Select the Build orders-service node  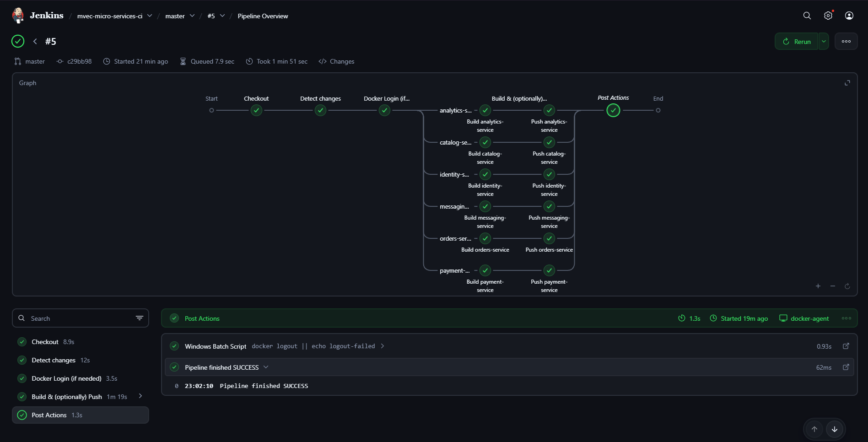pos(485,238)
